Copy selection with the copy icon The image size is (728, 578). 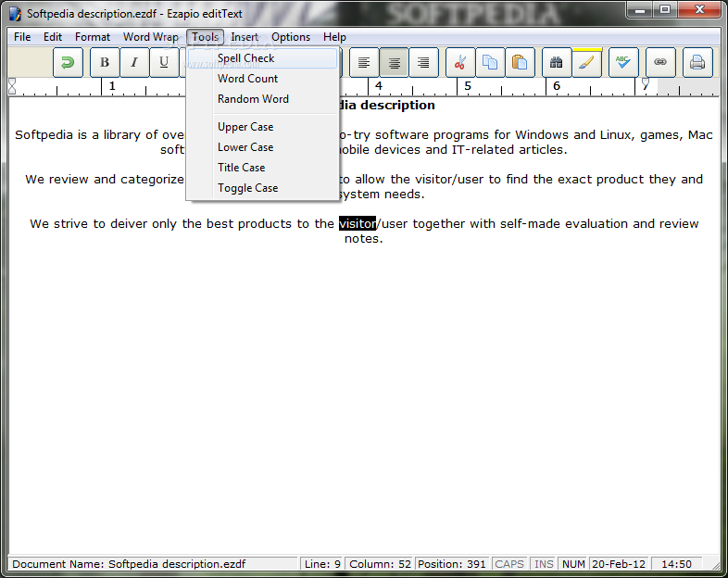(x=490, y=62)
